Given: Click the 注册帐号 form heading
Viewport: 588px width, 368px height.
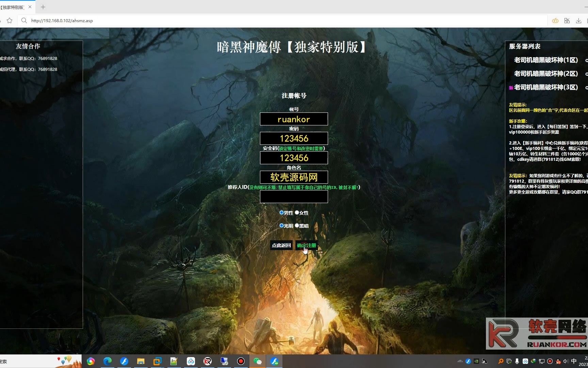Looking at the screenshot, I should pos(294,96).
